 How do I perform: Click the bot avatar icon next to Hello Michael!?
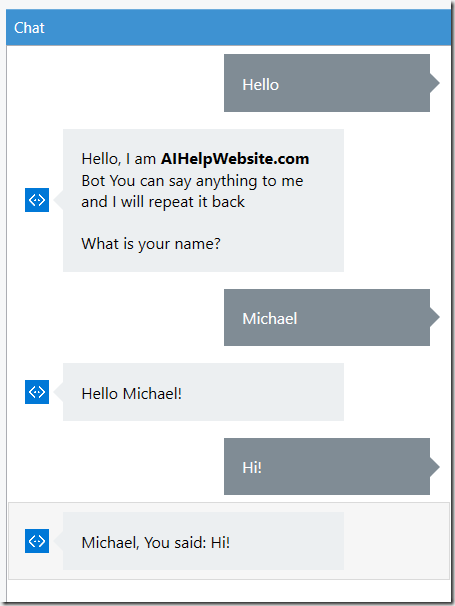pos(37,392)
